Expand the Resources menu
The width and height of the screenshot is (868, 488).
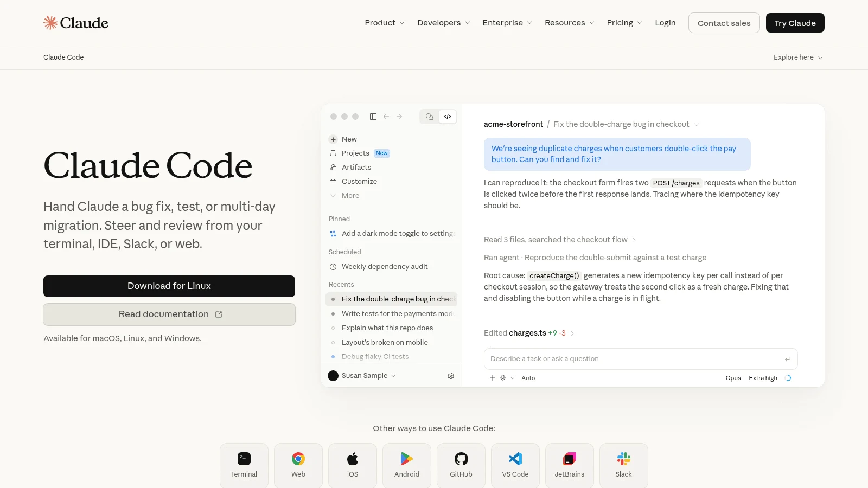tap(570, 23)
